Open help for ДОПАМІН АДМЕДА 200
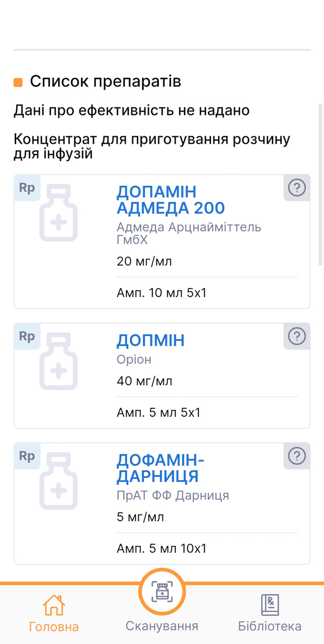The image size is (324, 644). [297, 188]
